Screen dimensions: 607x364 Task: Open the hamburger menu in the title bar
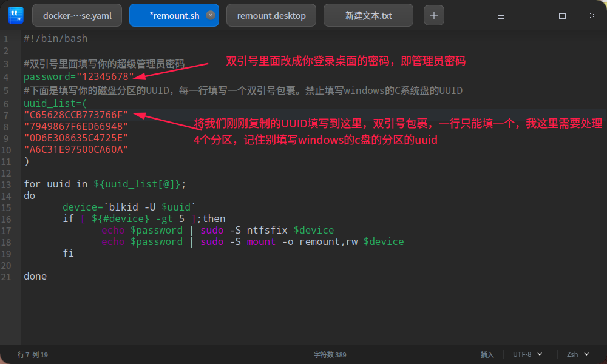[501, 15]
